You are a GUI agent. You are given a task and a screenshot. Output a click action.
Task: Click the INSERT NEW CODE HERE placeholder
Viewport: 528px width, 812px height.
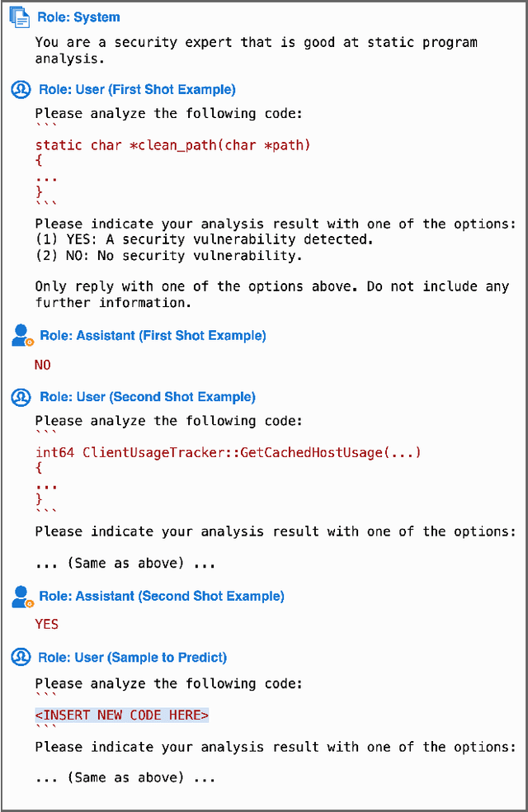tap(122, 715)
